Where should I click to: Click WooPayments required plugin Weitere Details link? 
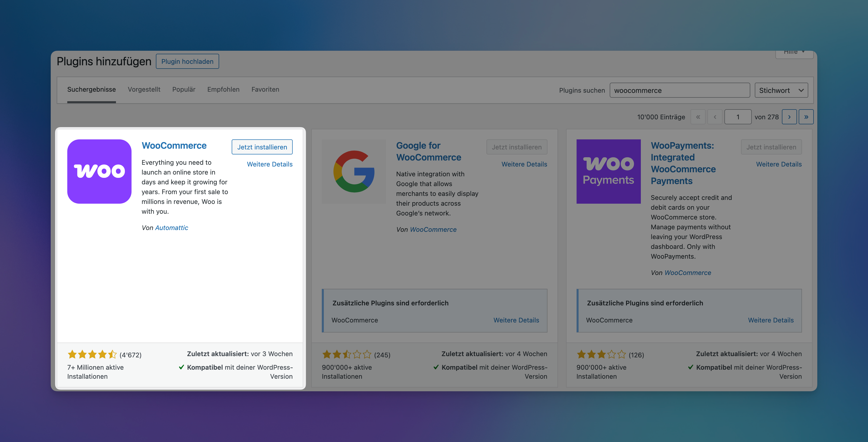pos(771,320)
